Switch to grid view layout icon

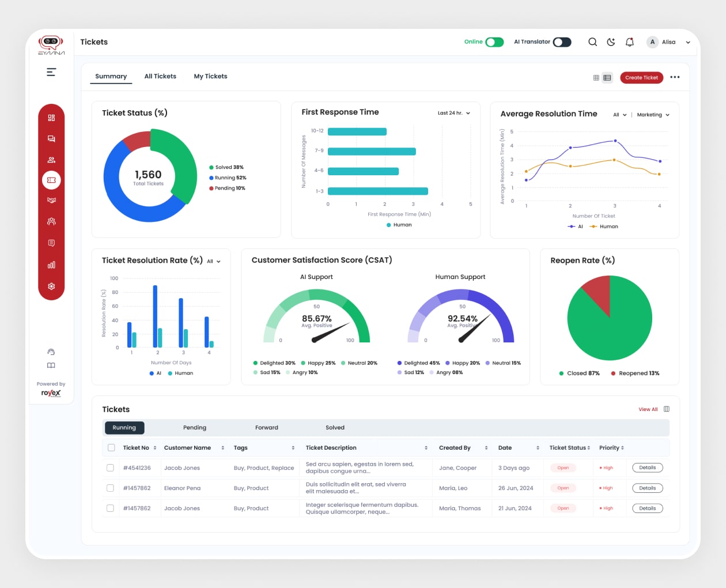pyautogui.click(x=596, y=78)
